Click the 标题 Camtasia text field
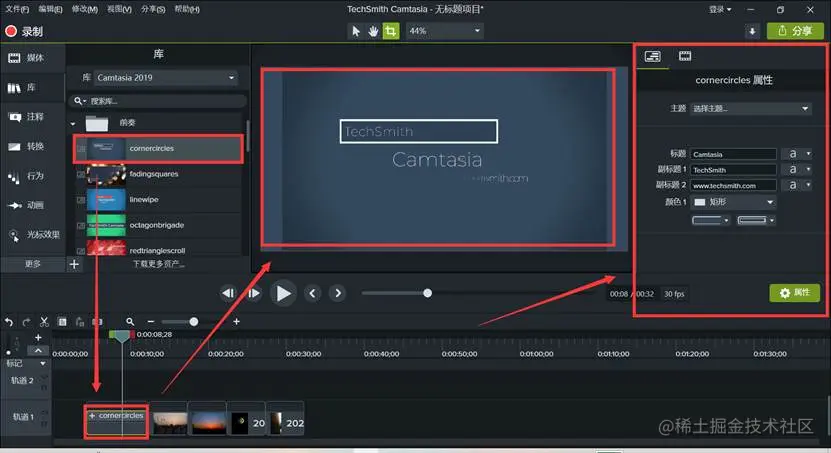 (x=733, y=154)
